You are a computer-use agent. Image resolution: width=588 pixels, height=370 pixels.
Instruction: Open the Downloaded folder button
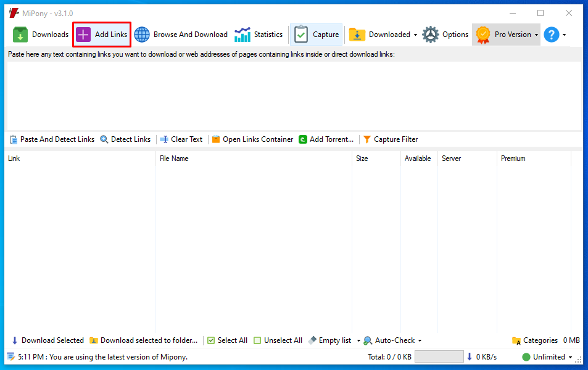click(379, 35)
